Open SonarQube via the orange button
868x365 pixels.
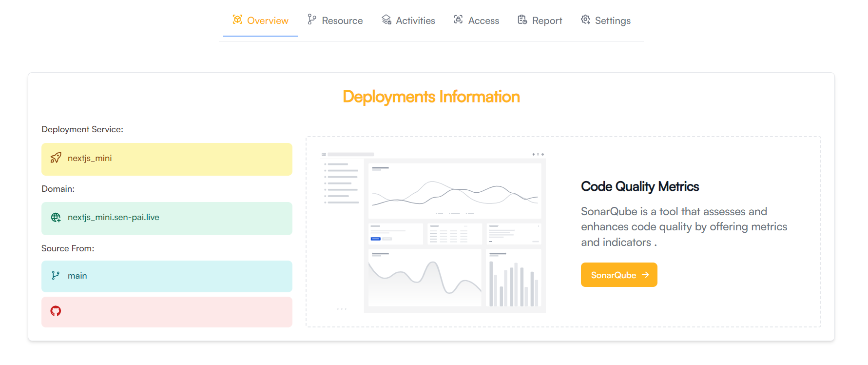coord(619,275)
